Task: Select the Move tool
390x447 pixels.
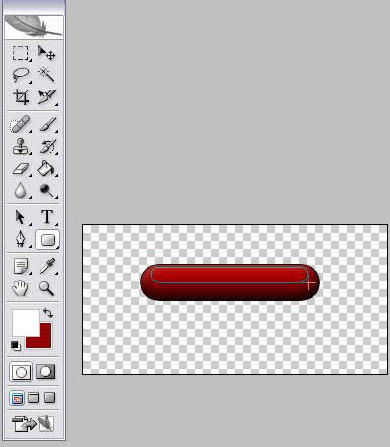Action: point(46,53)
